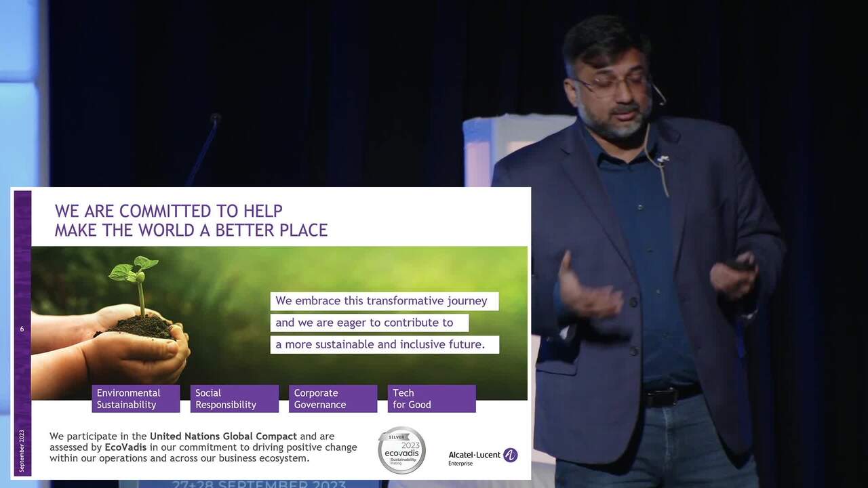The width and height of the screenshot is (868, 488).
Task: Select the Environmental Sustainability box
Action: (x=136, y=399)
